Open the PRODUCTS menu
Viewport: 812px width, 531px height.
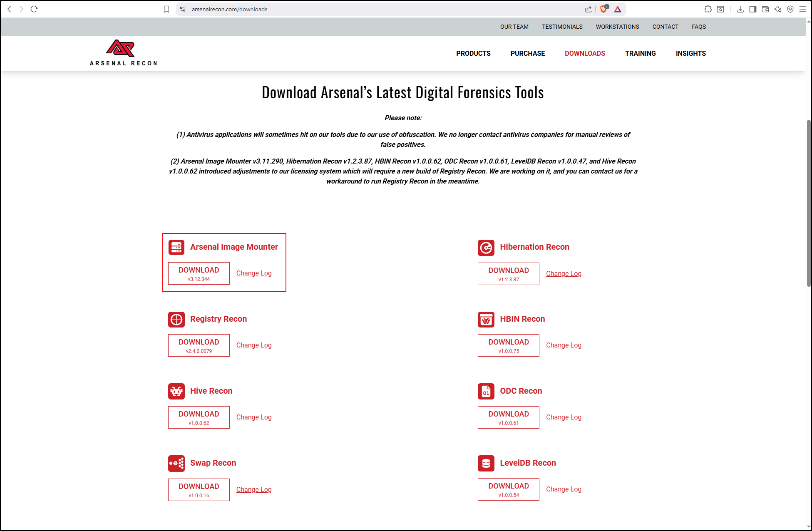pyautogui.click(x=473, y=53)
